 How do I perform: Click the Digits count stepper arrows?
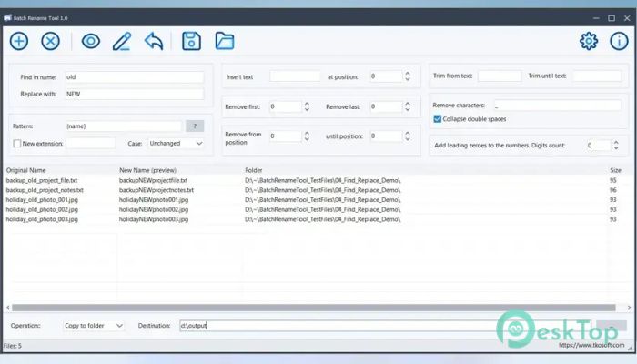616,145
